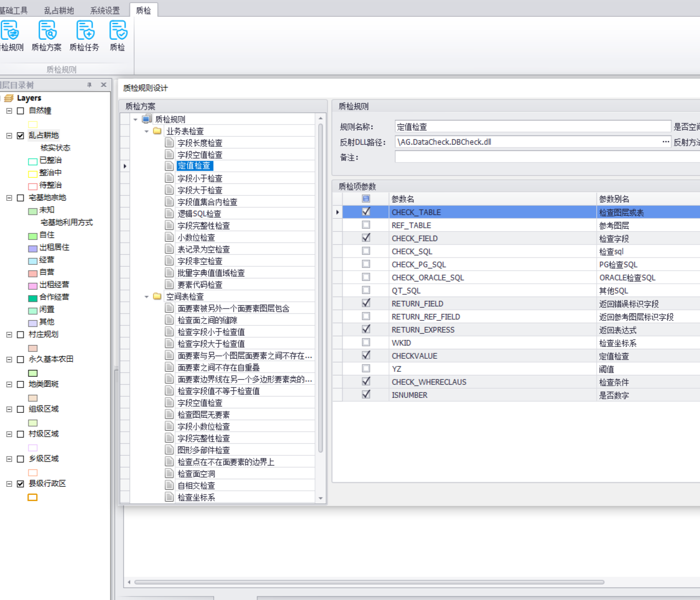Click document icon of 图形多部件检查
Image resolution: width=700 pixels, height=600 pixels.
pyautogui.click(x=169, y=450)
